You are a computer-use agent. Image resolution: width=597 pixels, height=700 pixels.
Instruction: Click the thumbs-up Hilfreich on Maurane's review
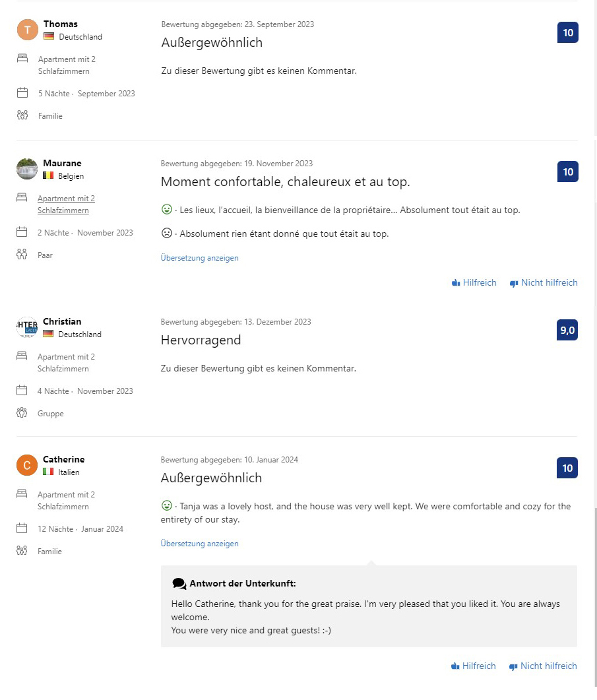pyautogui.click(x=474, y=282)
